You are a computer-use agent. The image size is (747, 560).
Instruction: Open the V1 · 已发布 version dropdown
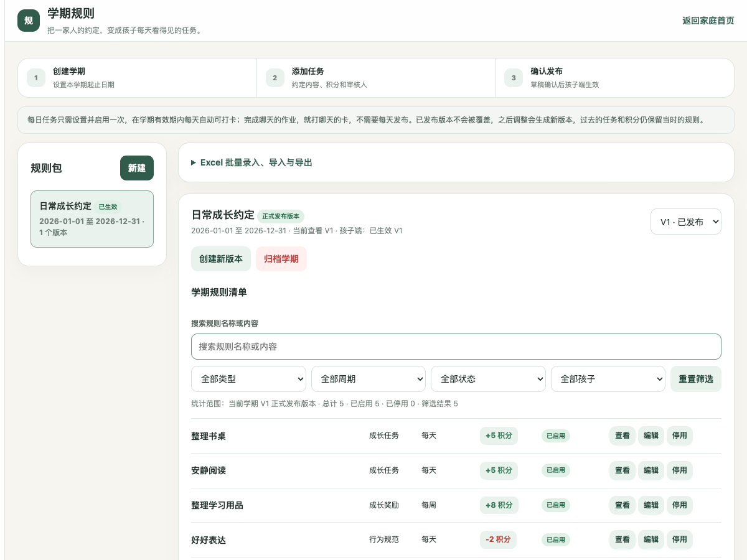(x=686, y=222)
